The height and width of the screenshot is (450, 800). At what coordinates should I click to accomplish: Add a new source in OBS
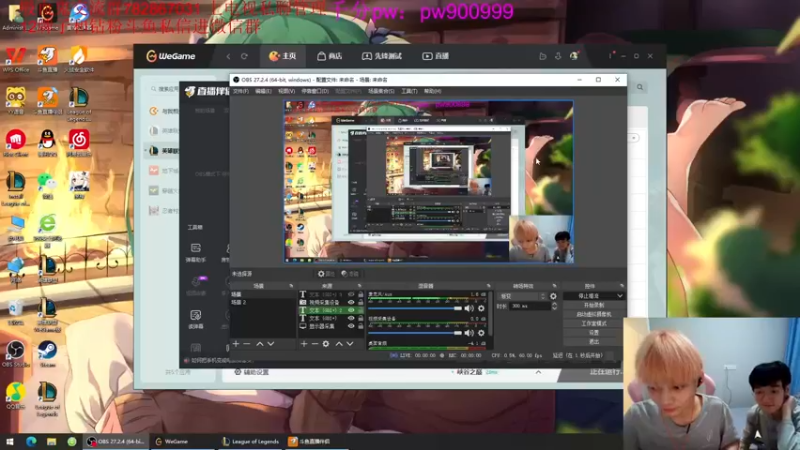click(x=304, y=344)
